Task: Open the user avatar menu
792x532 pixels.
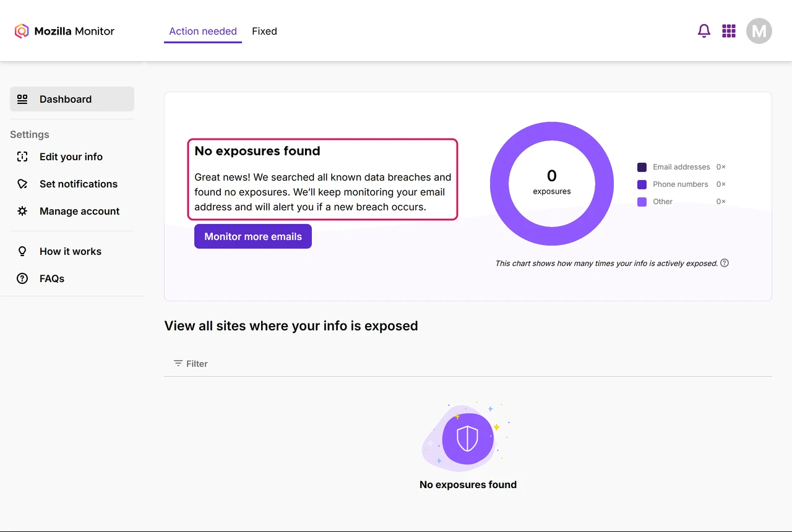Action: (x=759, y=31)
